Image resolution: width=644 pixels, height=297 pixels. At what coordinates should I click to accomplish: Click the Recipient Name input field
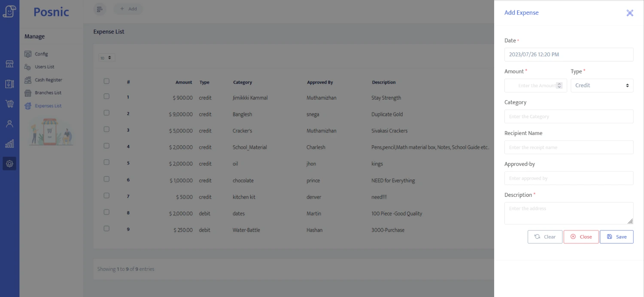pos(568,147)
